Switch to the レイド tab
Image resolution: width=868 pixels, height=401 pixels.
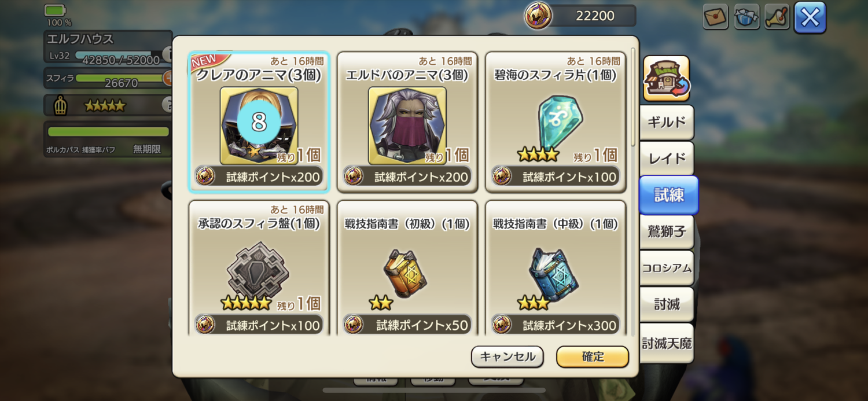(667, 159)
